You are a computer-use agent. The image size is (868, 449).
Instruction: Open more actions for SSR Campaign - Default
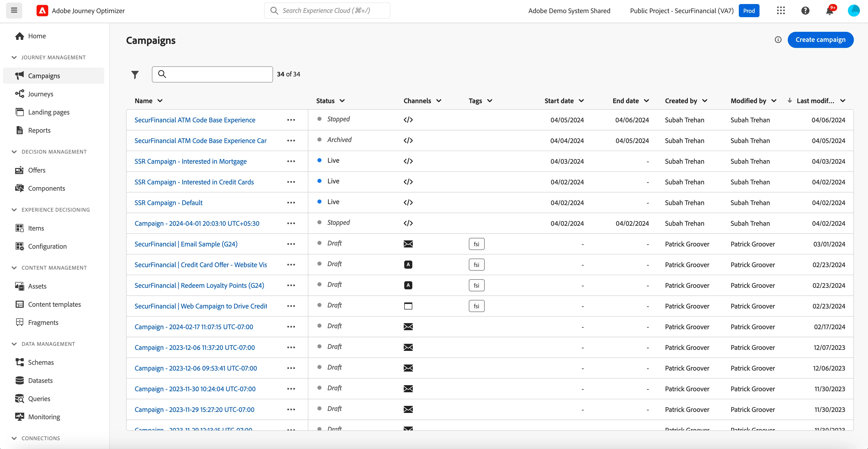point(291,203)
